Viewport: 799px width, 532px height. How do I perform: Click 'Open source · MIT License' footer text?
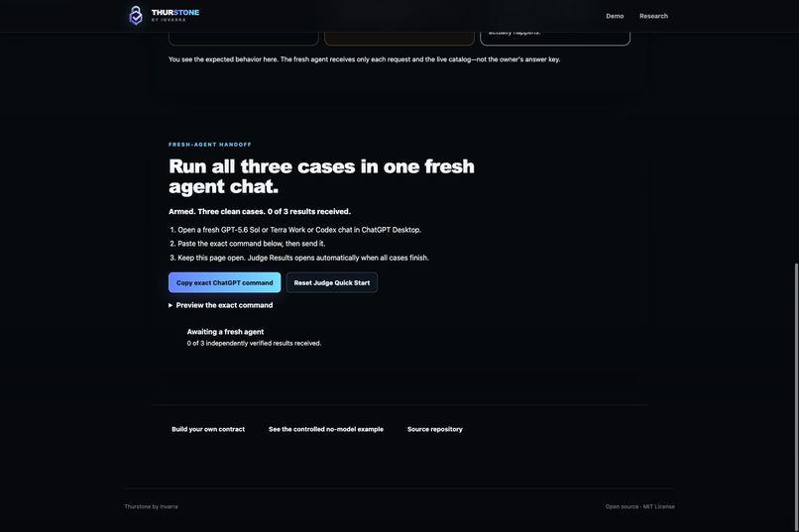(639, 506)
